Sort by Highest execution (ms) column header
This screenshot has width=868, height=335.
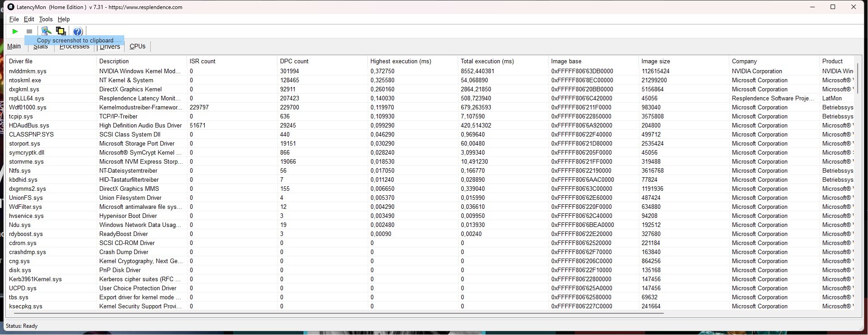[413, 61]
